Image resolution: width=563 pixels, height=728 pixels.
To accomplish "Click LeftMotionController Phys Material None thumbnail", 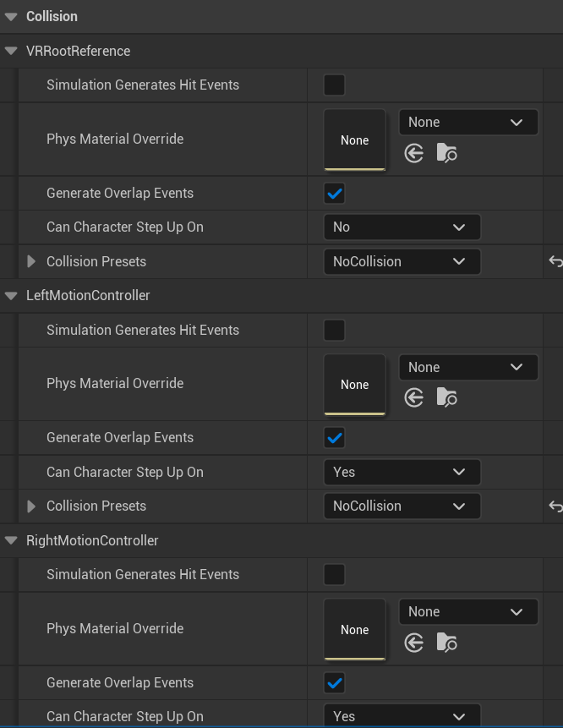I will tap(354, 385).
